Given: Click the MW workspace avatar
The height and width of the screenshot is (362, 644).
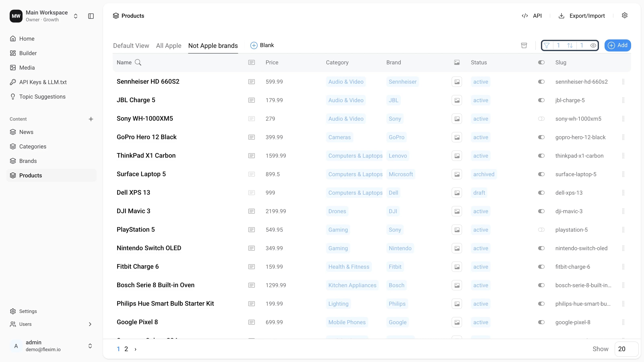Looking at the screenshot, I should tap(16, 16).
